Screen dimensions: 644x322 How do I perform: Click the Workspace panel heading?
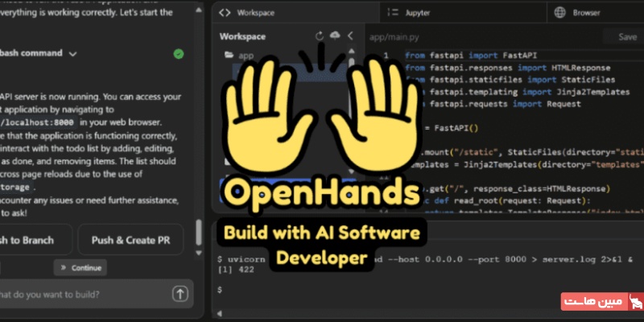coord(242,36)
